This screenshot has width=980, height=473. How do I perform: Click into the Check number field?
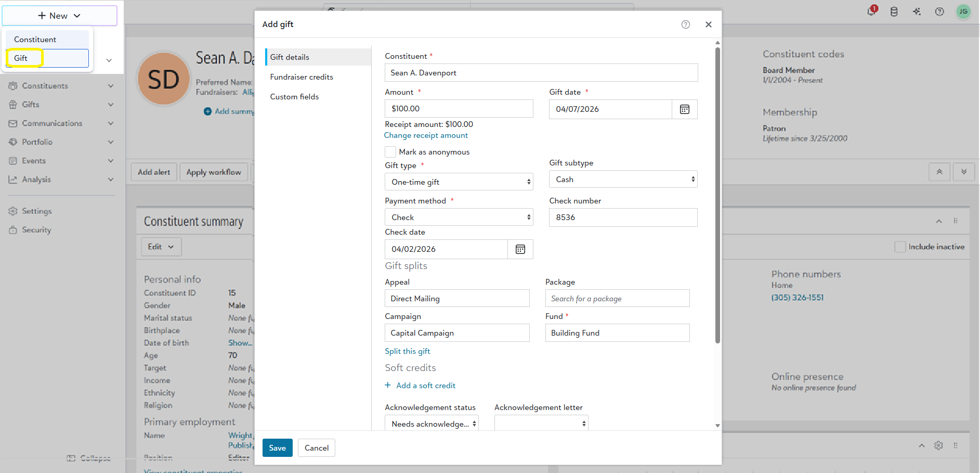623,218
